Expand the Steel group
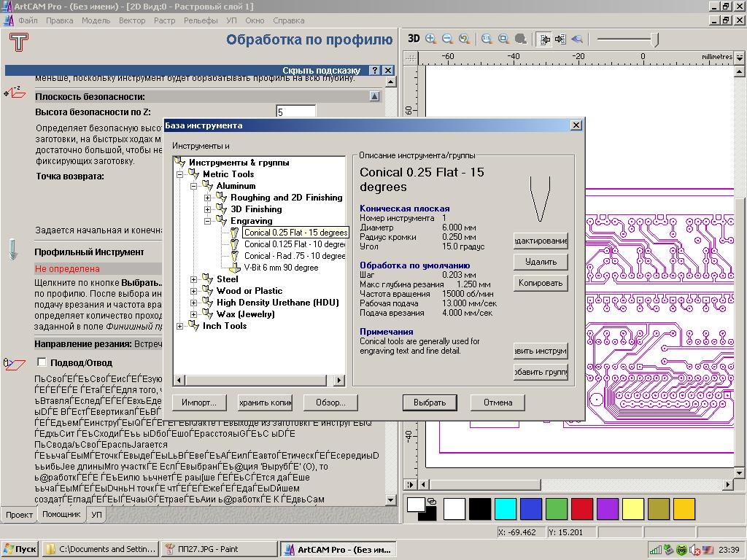The height and width of the screenshot is (560, 747). [x=193, y=279]
